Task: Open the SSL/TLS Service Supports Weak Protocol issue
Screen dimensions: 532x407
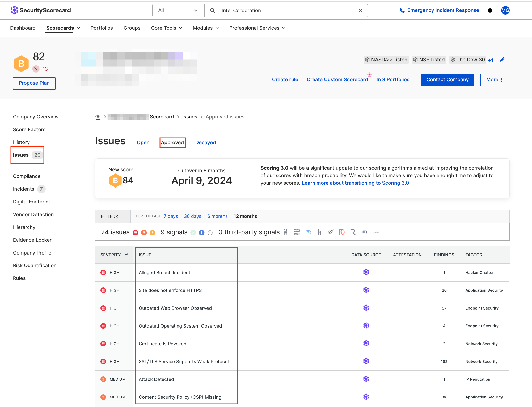Action: point(184,362)
